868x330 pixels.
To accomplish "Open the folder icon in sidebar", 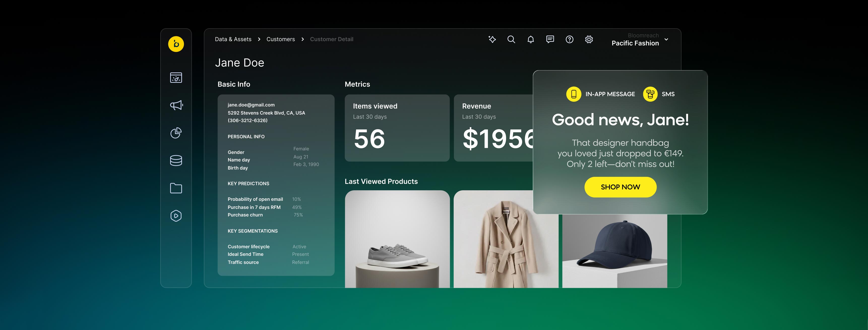I will (x=176, y=188).
